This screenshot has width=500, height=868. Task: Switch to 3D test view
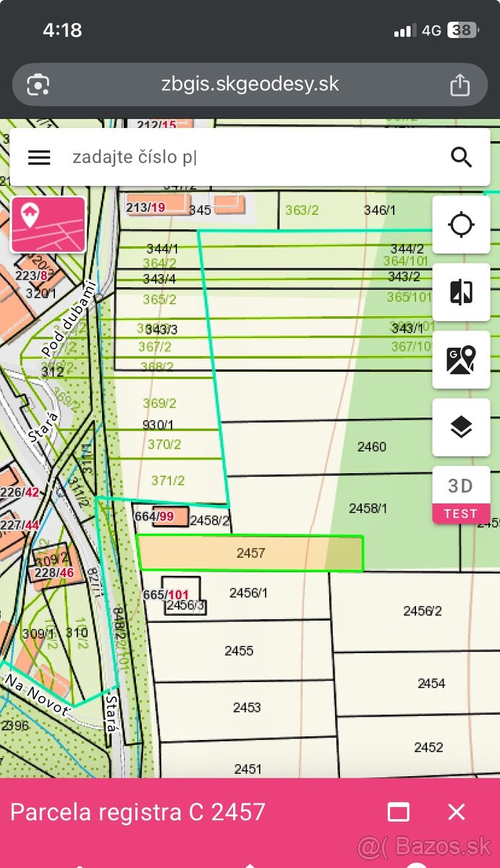pos(461,495)
